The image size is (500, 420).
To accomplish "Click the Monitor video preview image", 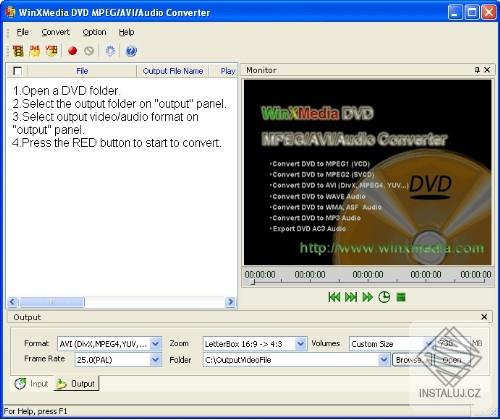I will [x=367, y=172].
